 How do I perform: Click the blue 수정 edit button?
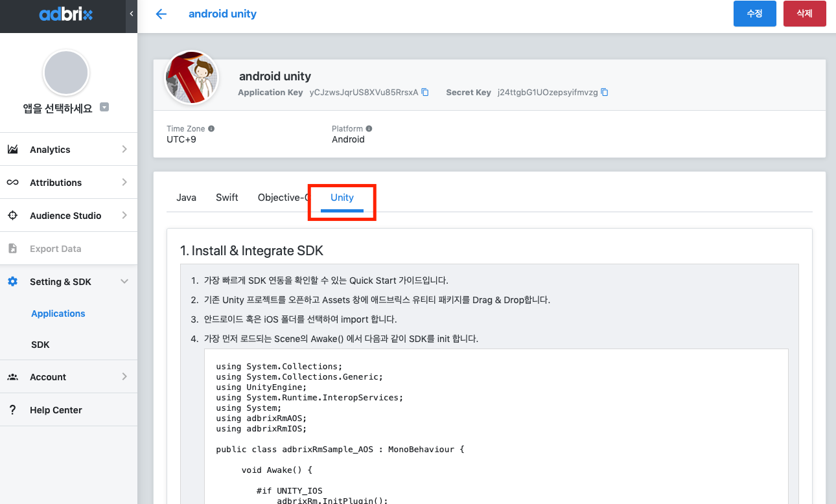(754, 14)
